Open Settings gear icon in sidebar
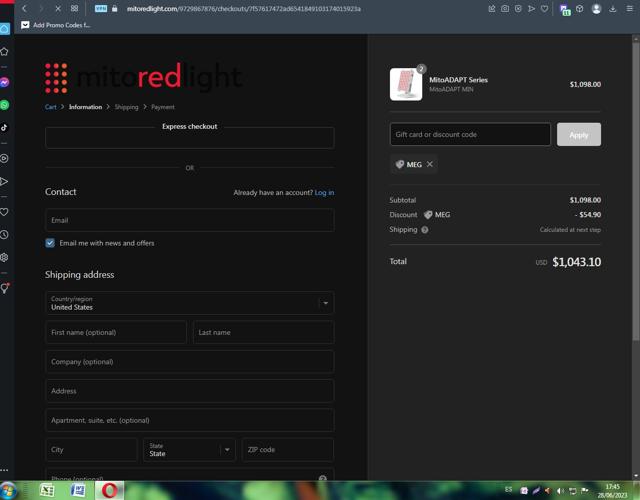Image resolution: width=640 pixels, height=500 pixels. (4, 258)
